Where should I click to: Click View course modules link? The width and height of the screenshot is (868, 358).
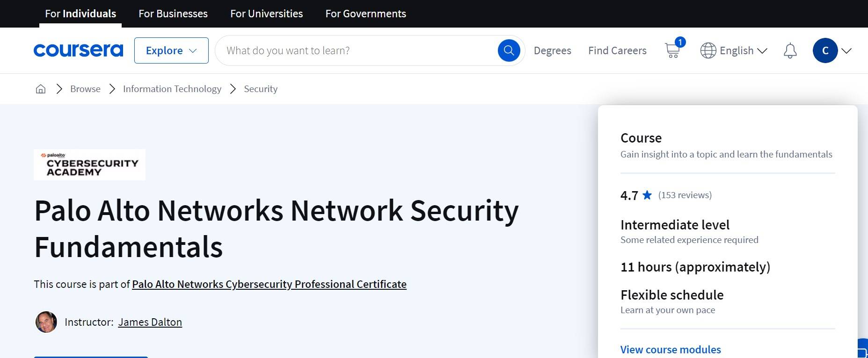[x=671, y=350]
